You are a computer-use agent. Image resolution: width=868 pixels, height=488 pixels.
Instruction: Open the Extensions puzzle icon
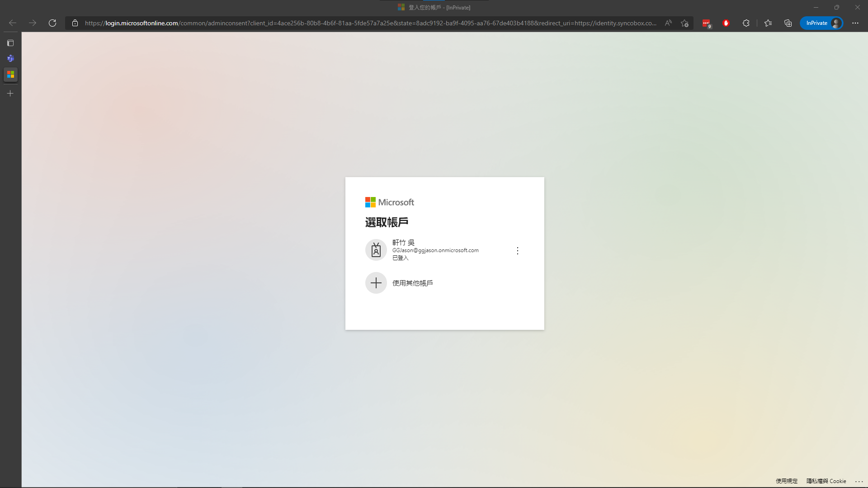746,23
